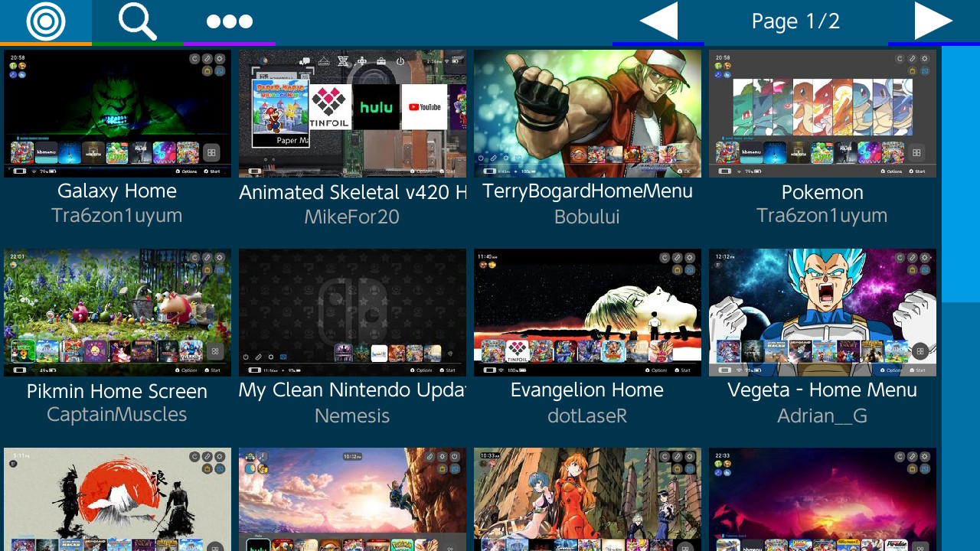This screenshot has height=551, width=980.
Task: Click author MikeFor20
Action: pos(352,217)
